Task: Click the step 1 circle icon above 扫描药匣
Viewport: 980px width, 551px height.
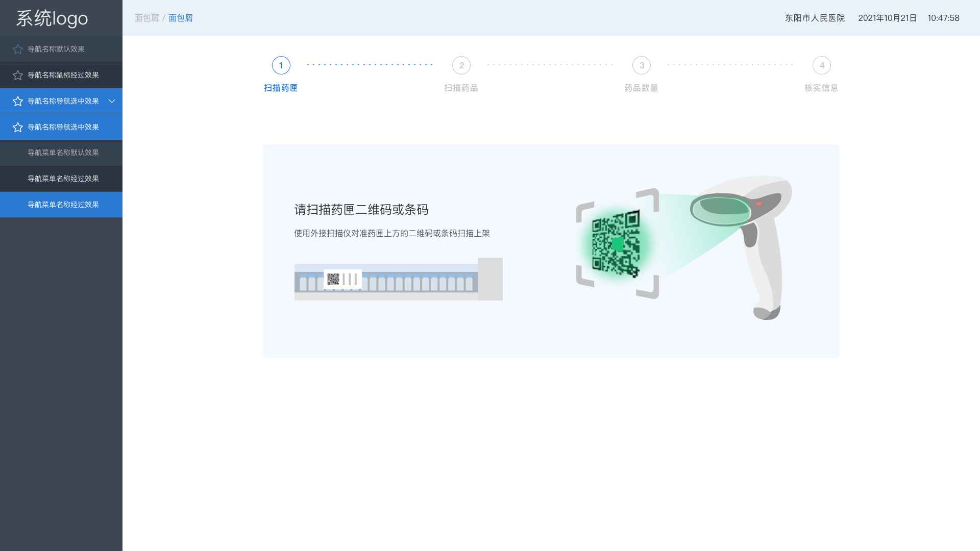Action: pyautogui.click(x=280, y=65)
